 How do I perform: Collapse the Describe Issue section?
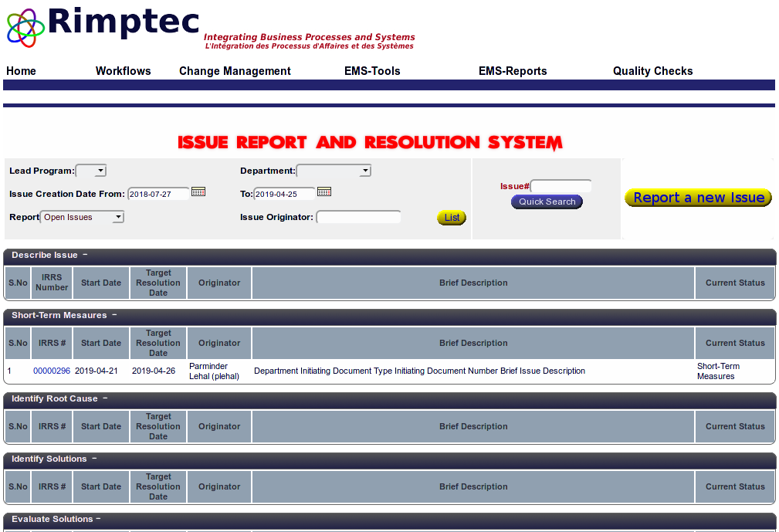point(85,255)
